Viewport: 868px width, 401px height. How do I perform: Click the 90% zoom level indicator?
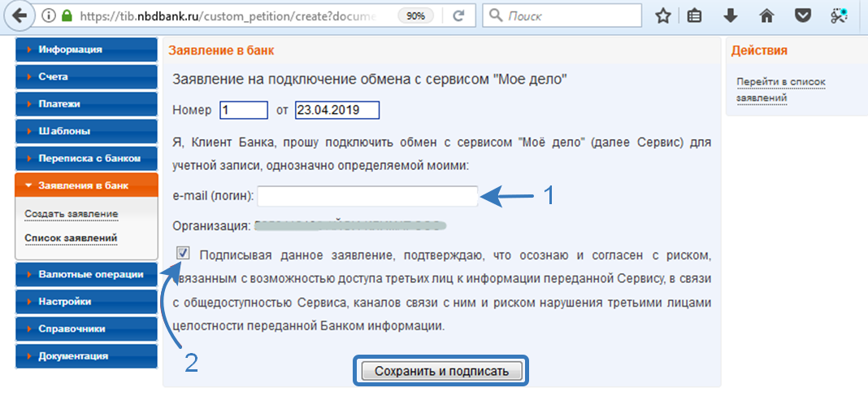[x=416, y=16]
